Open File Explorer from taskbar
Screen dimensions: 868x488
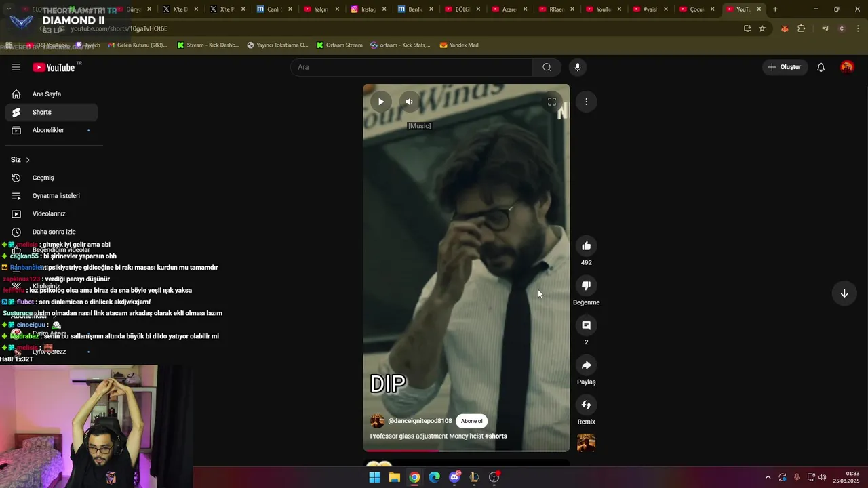click(395, 477)
